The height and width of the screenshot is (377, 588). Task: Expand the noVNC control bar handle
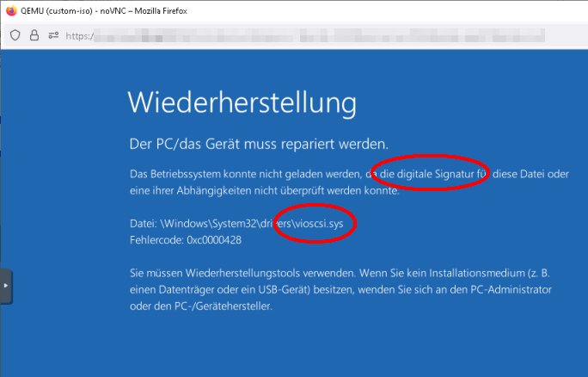(6, 285)
